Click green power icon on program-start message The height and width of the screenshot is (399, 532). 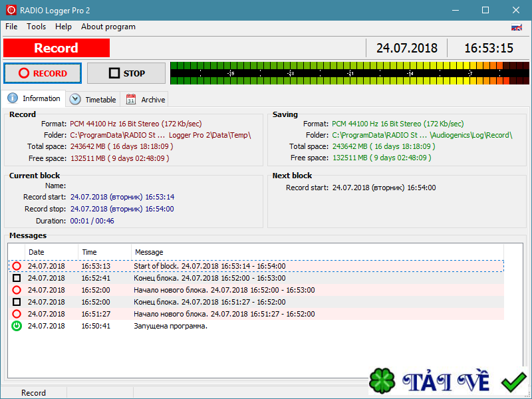17,326
